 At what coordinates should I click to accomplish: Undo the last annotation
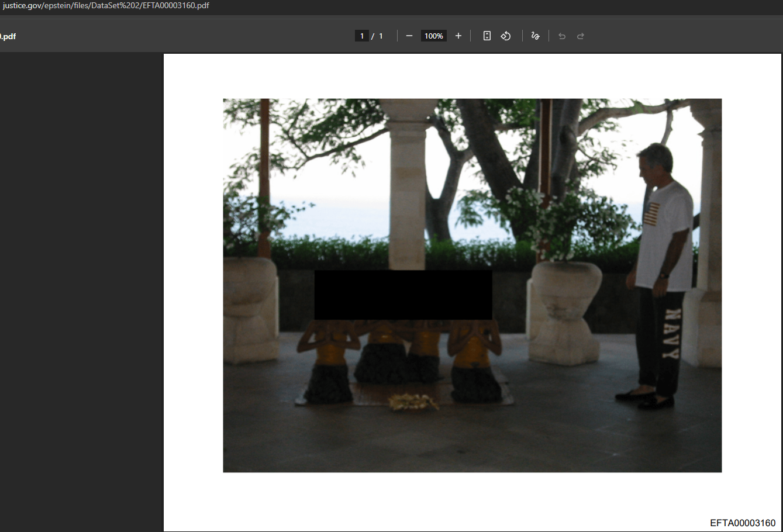pos(562,36)
